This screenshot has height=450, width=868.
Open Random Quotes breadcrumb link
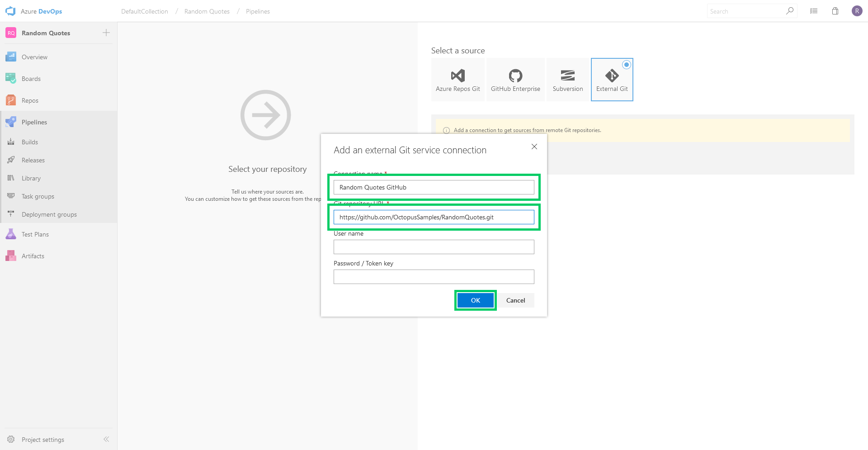point(207,11)
